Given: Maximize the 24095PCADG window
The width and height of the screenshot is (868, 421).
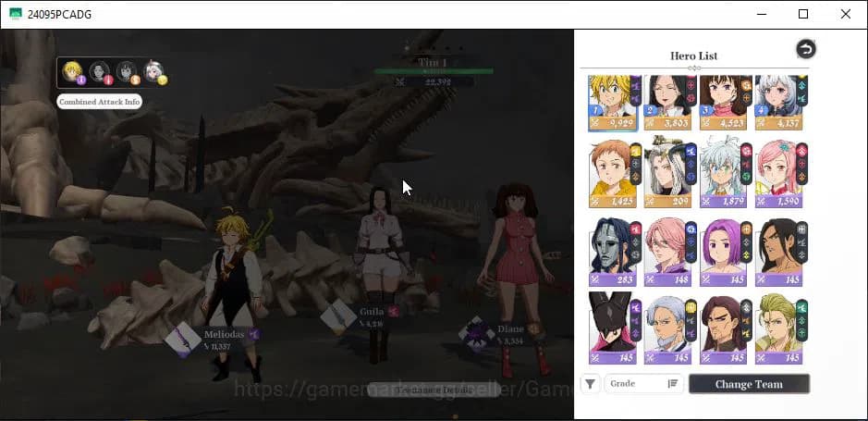Looking at the screenshot, I should 803,14.
